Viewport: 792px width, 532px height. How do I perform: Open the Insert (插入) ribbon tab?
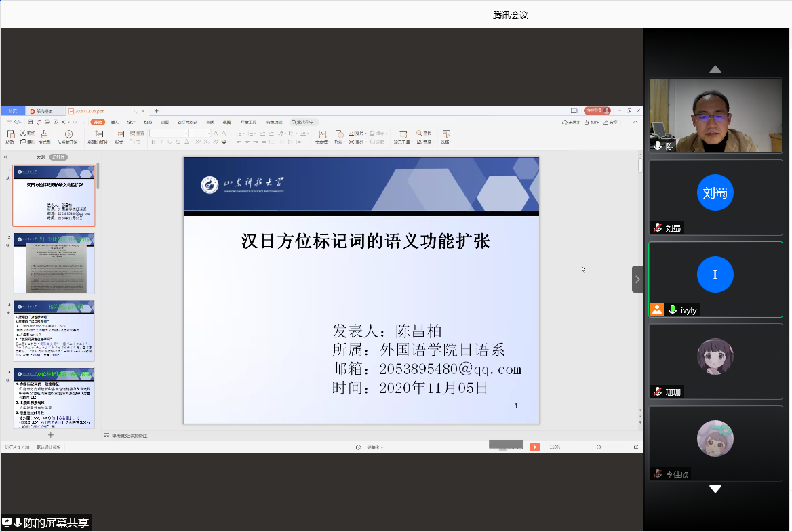pyautogui.click(x=115, y=122)
